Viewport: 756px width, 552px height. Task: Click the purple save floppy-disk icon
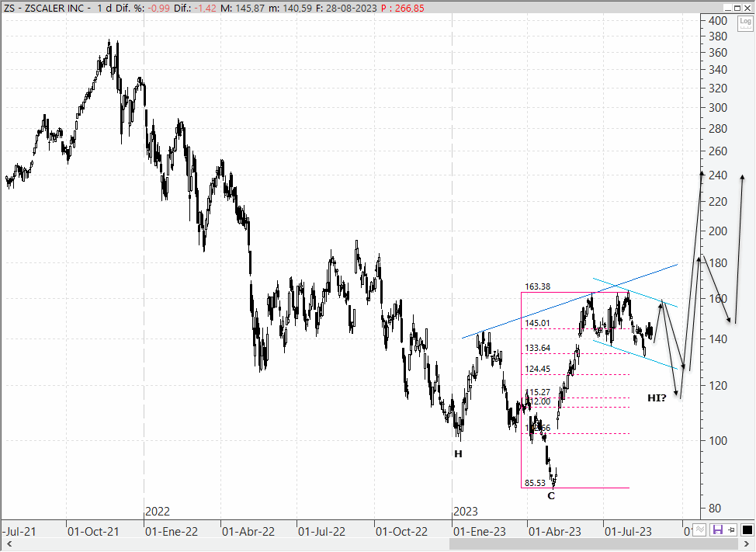pyautogui.click(x=718, y=529)
